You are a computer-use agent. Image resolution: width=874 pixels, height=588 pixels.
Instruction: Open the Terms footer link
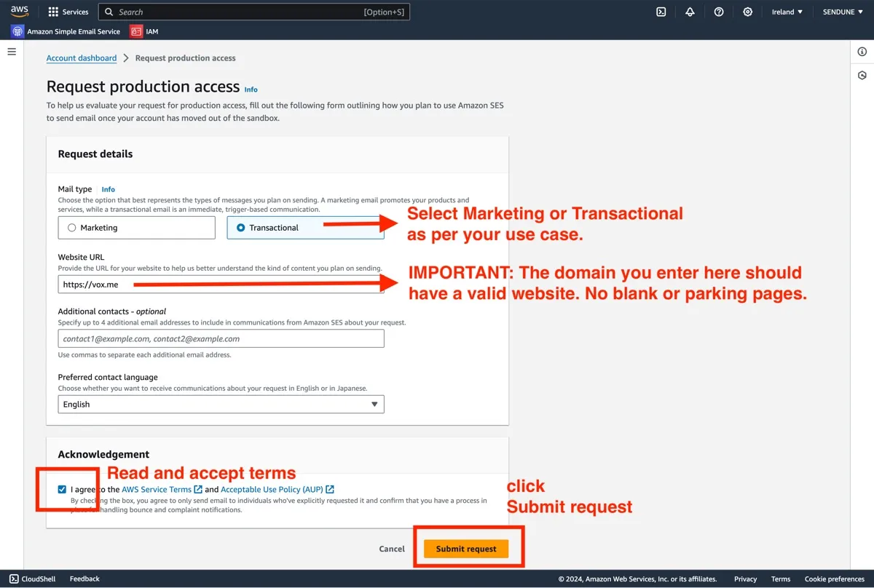(x=781, y=579)
